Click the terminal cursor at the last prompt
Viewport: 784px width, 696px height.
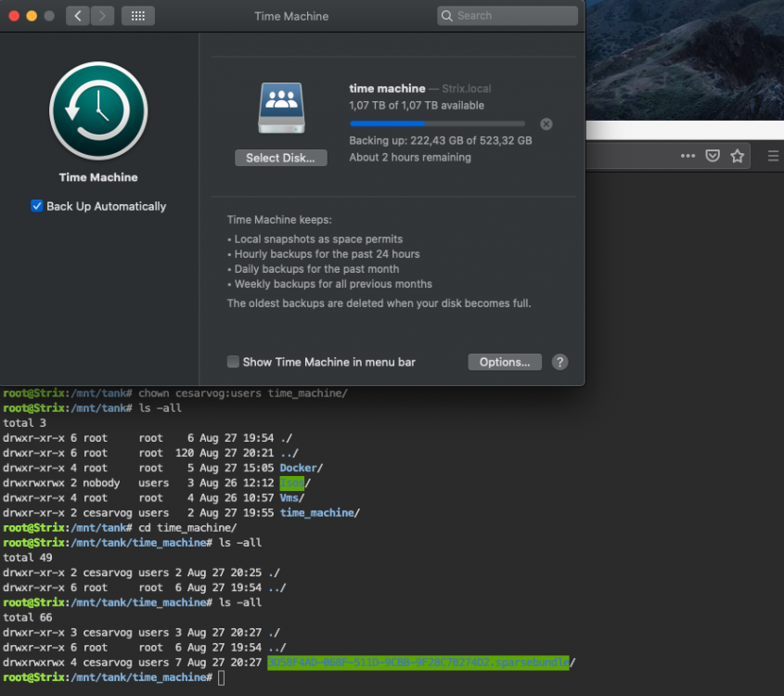221,677
